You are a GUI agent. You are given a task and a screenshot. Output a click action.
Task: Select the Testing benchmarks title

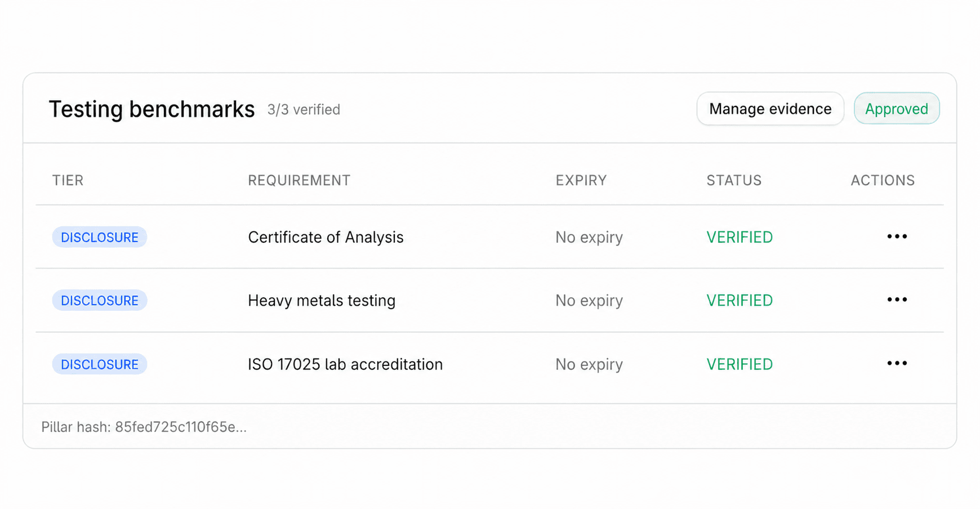[x=152, y=109]
